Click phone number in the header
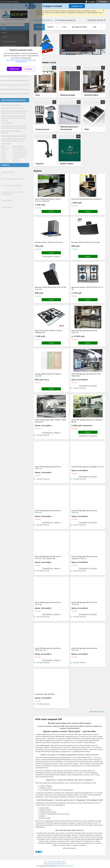The height and width of the screenshot is (868, 110). coord(96,20)
